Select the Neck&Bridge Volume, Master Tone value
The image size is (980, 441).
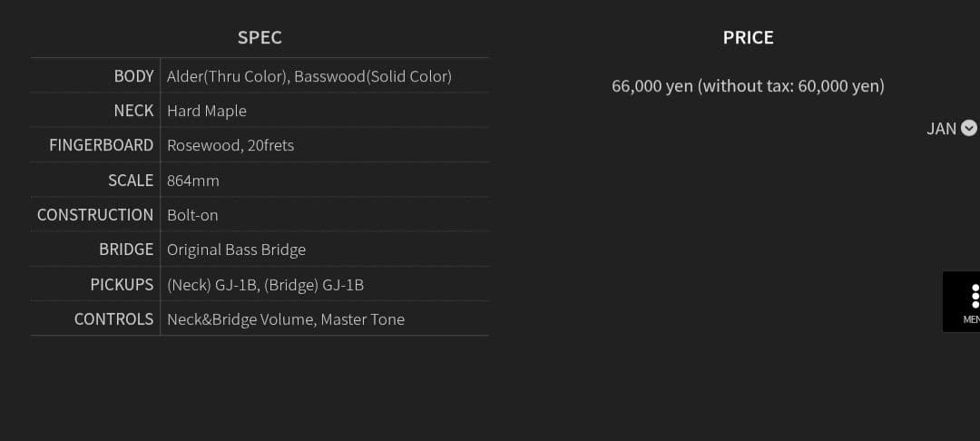[x=286, y=319]
